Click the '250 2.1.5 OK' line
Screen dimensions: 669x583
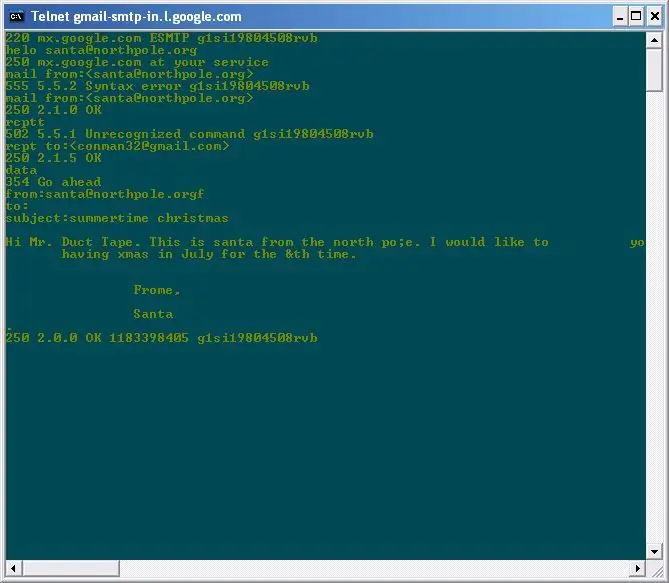click(54, 158)
